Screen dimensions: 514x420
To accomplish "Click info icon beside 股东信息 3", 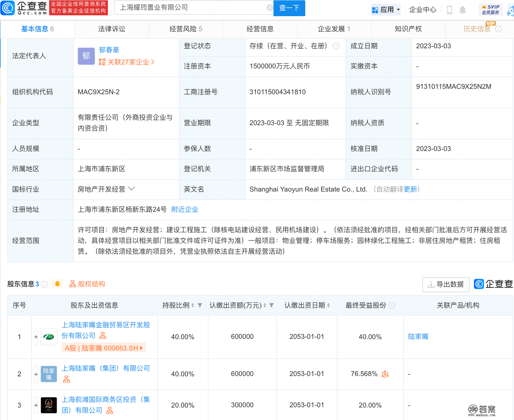I will [44, 284].
